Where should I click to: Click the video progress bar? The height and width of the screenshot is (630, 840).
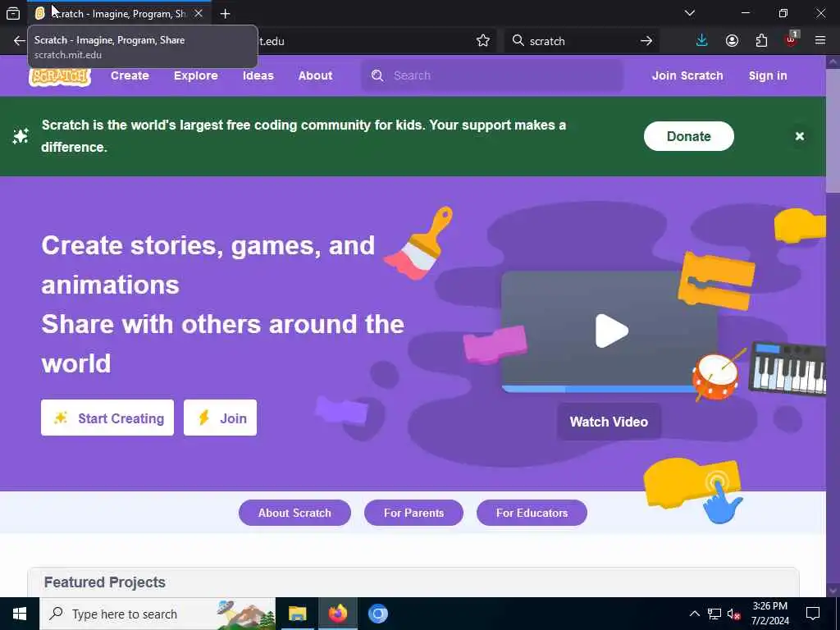point(599,389)
